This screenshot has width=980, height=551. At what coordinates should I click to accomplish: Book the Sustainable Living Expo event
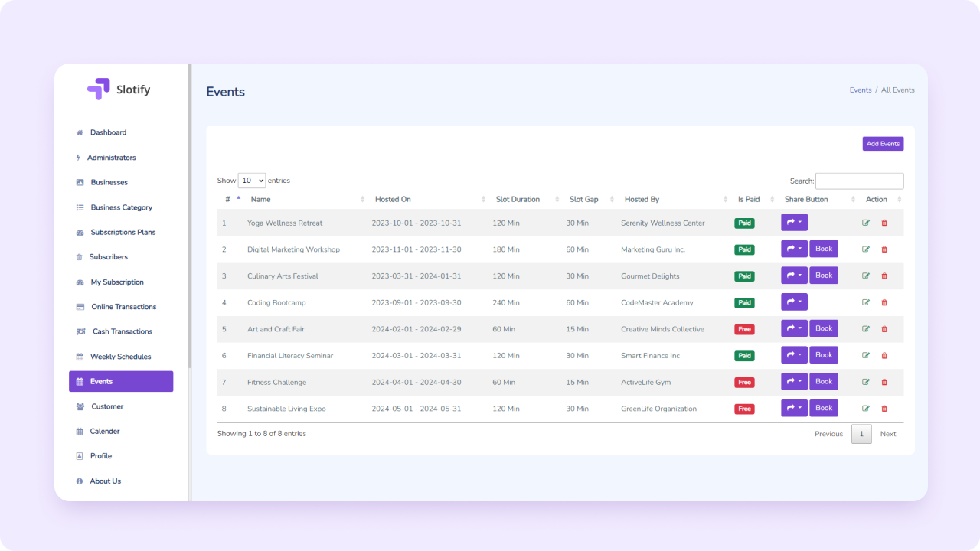tap(824, 408)
